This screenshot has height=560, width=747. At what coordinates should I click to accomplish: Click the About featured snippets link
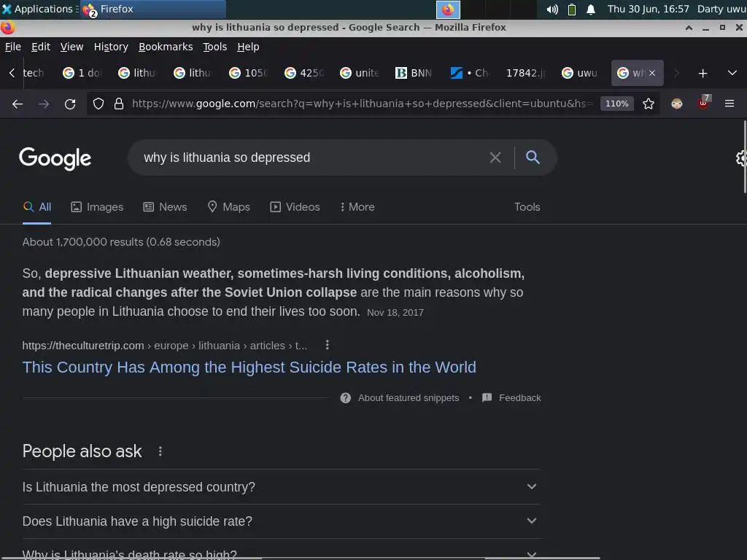(409, 398)
